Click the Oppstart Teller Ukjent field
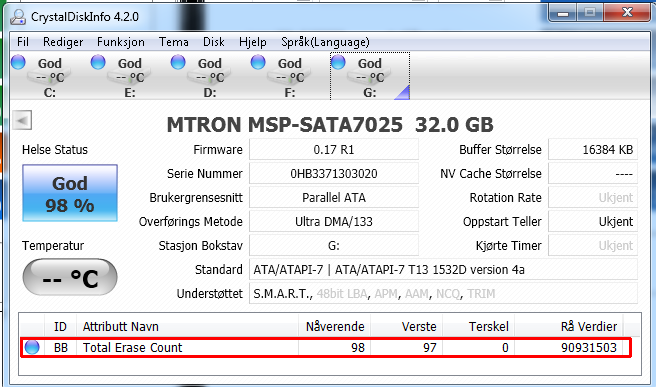 593,221
